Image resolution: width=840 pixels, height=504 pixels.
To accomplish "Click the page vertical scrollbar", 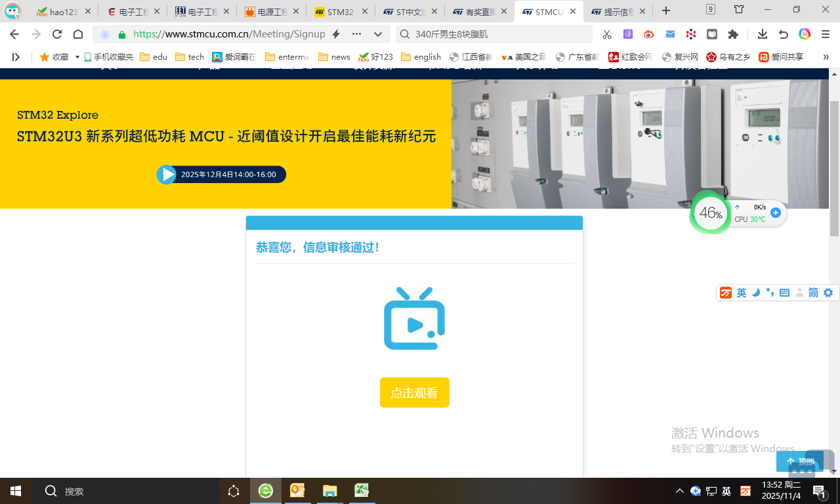I will pyautogui.click(x=835, y=169).
